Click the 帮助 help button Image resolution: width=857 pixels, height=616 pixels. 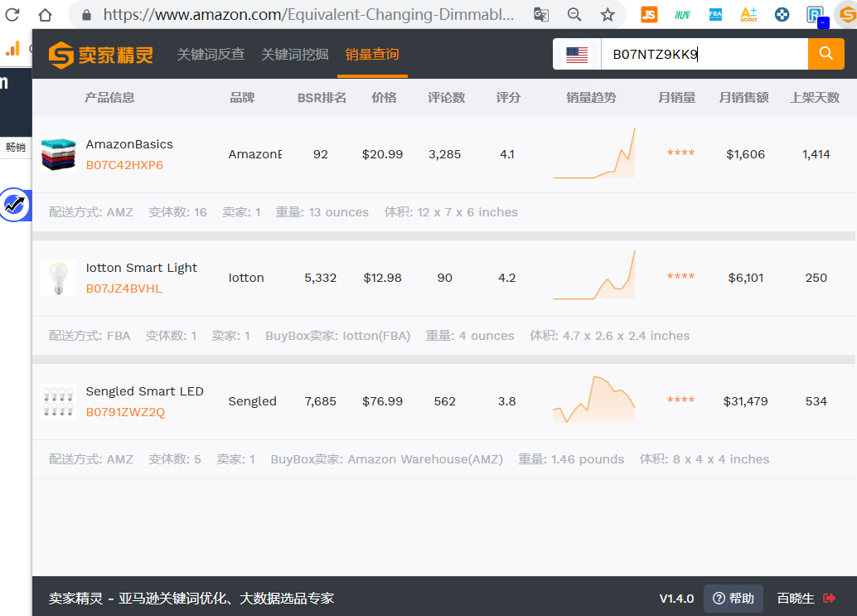pyautogui.click(x=734, y=599)
